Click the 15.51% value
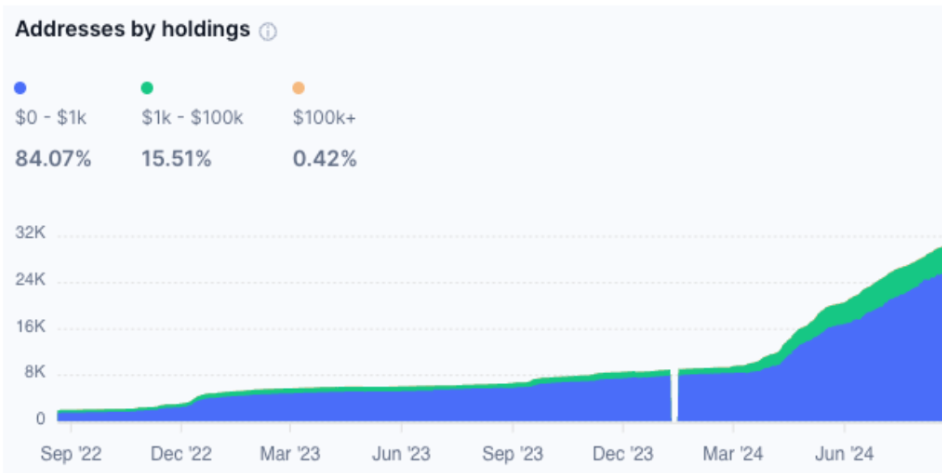The width and height of the screenshot is (942, 473). click(x=177, y=160)
